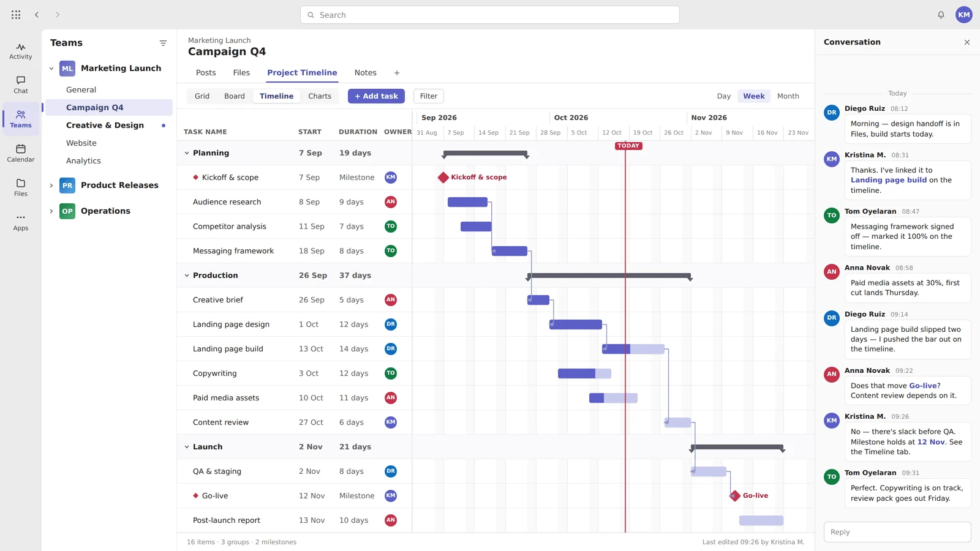Collapse the Marketing Launch team
This screenshot has height=551, width=980.
(51, 69)
